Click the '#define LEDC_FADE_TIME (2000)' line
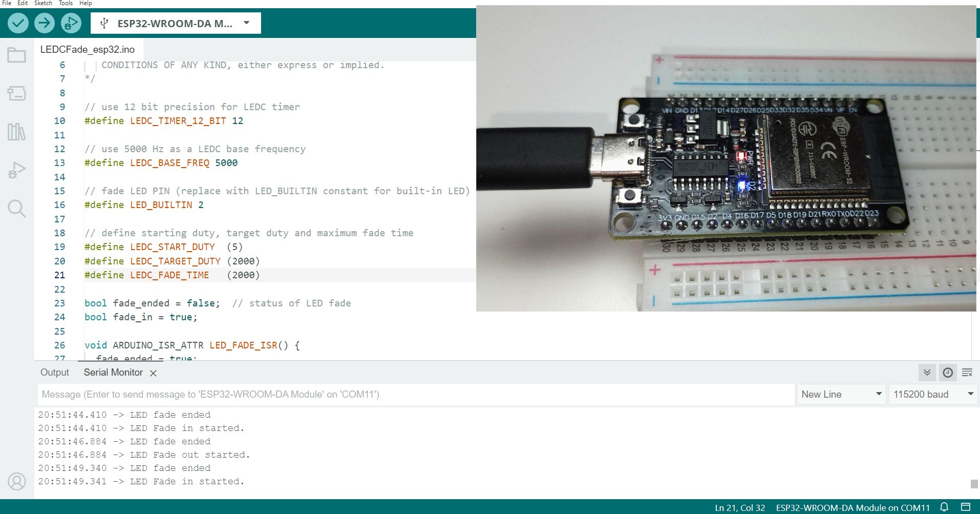 click(x=172, y=275)
